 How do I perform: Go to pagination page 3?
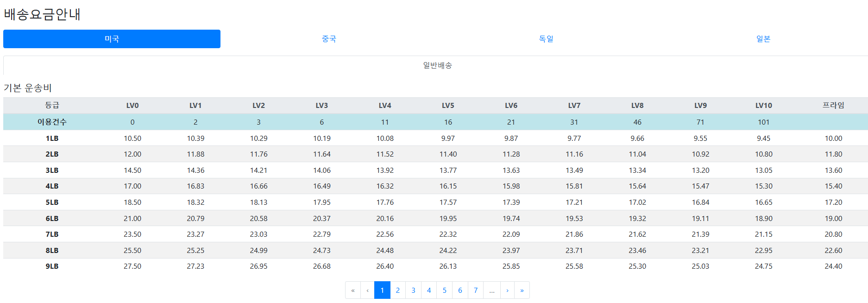(x=413, y=290)
